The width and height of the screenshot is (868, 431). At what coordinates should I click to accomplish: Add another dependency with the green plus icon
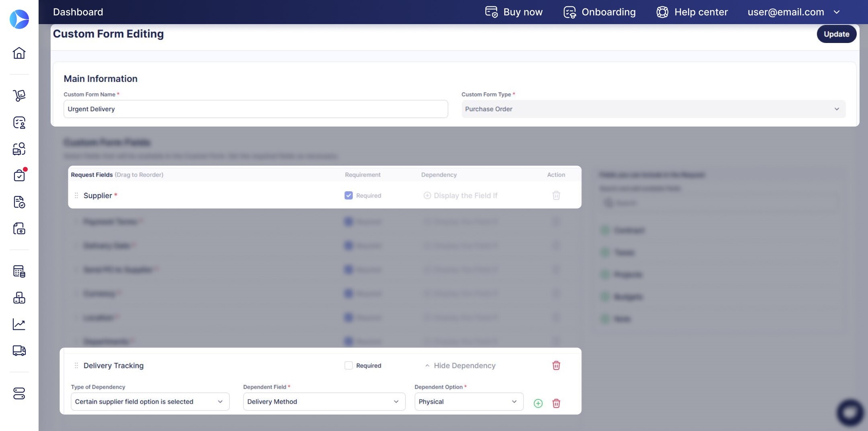coord(538,403)
